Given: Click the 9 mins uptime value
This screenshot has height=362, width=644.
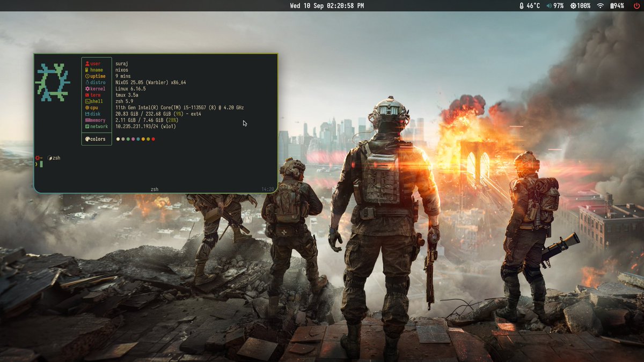Looking at the screenshot, I should [123, 76].
